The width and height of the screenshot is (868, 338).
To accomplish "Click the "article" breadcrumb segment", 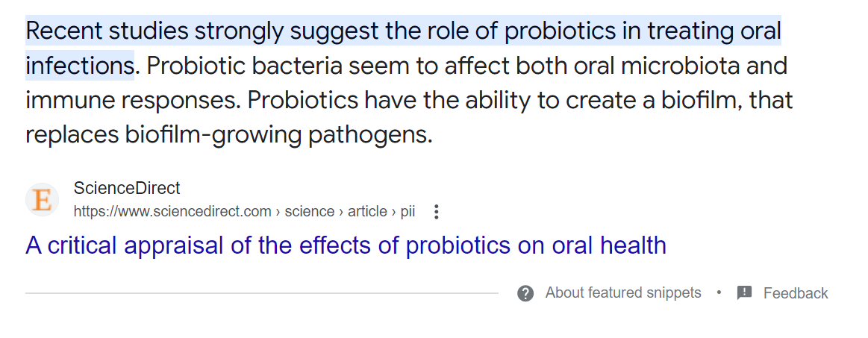I will (x=367, y=212).
